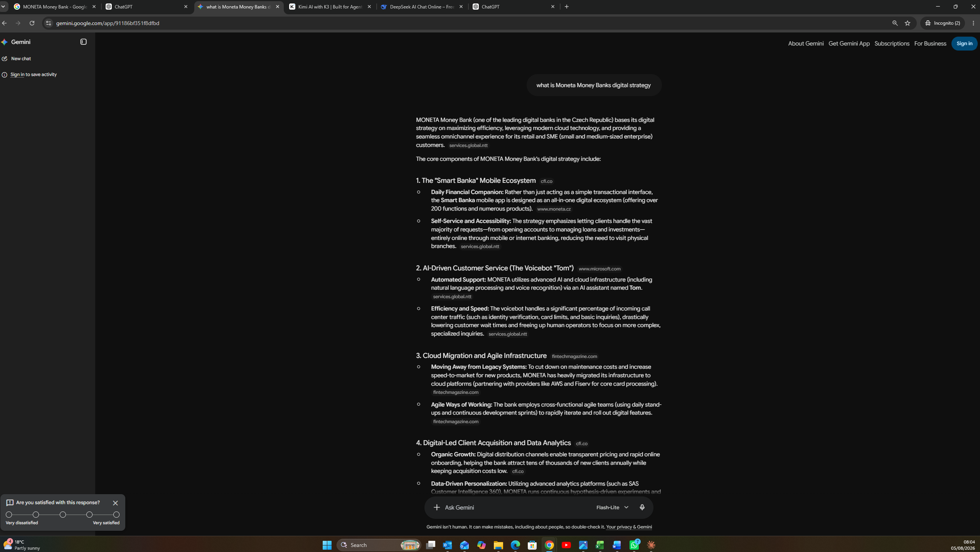Screen dimensions: 980x552
Task: Open the Subscriptions link
Action: [891, 44]
